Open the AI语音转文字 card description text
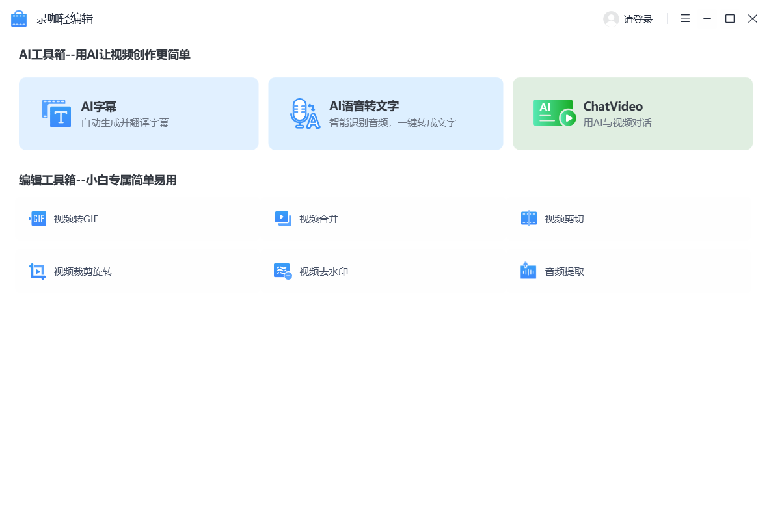Image resolution: width=769 pixels, height=532 pixels. (392, 123)
